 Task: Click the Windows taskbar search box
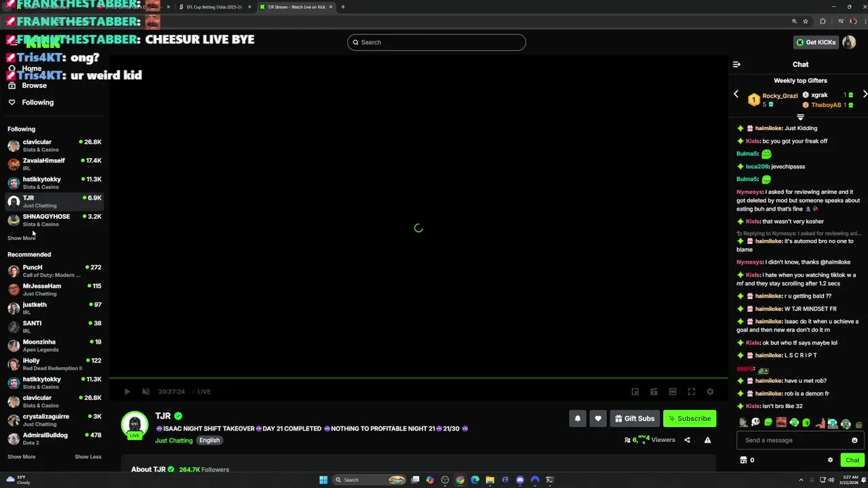pyautogui.click(x=370, y=480)
